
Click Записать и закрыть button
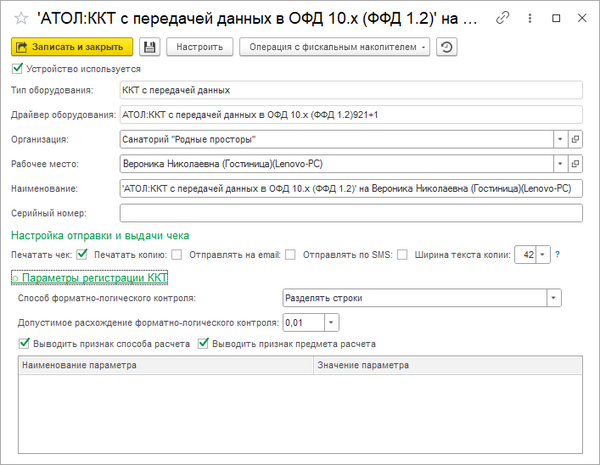[72, 47]
